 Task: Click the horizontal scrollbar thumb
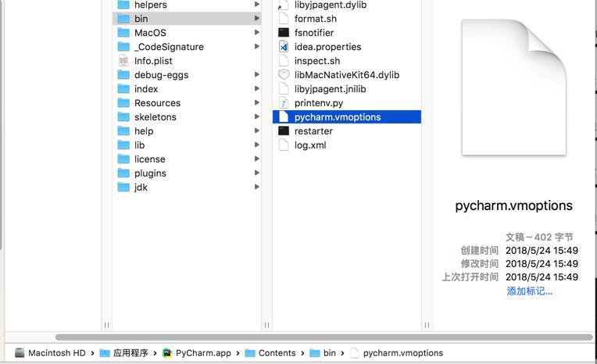[x=324, y=337]
